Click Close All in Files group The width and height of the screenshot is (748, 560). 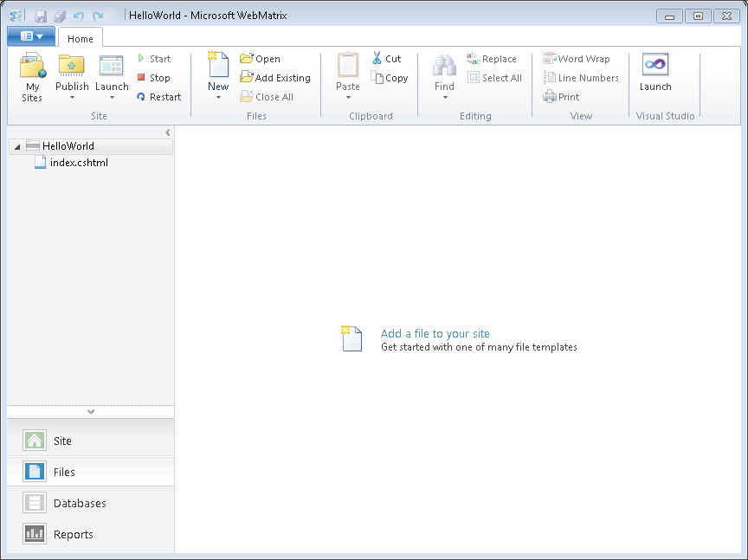(267, 97)
